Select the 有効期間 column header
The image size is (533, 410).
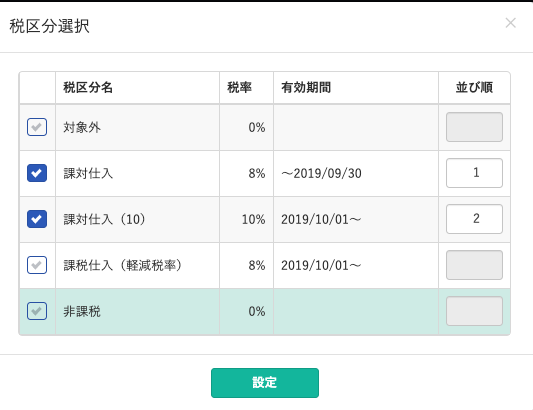pyautogui.click(x=306, y=88)
